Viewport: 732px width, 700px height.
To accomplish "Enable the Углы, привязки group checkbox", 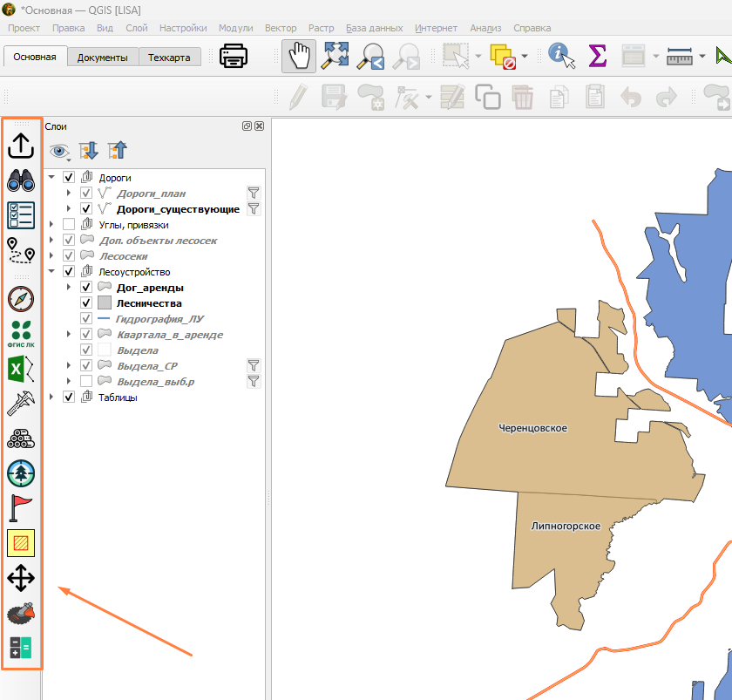I will (69, 224).
